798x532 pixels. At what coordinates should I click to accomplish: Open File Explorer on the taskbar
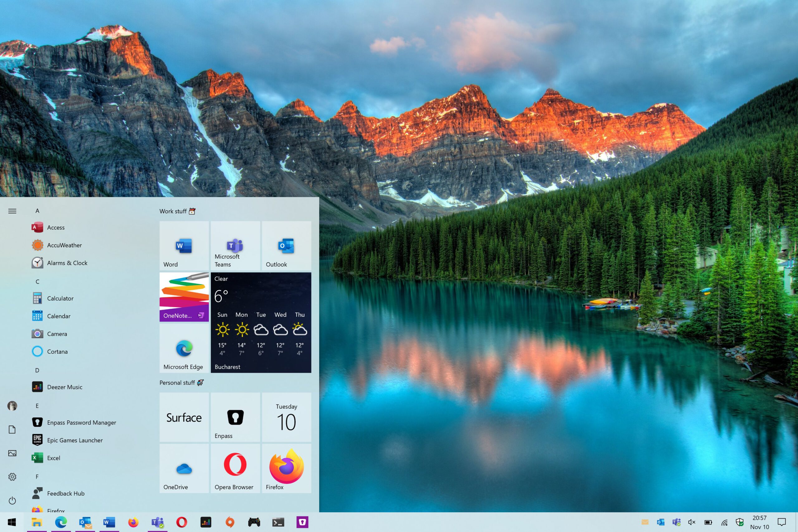point(37,522)
